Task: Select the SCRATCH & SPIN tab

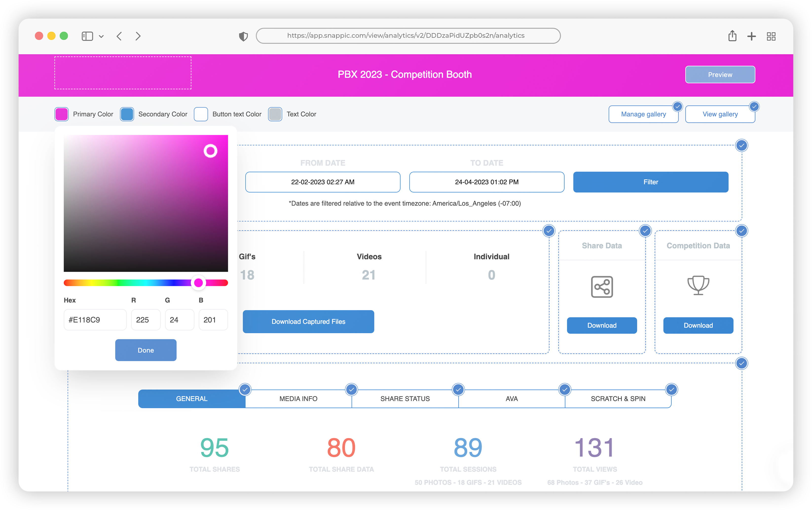Action: click(x=618, y=399)
